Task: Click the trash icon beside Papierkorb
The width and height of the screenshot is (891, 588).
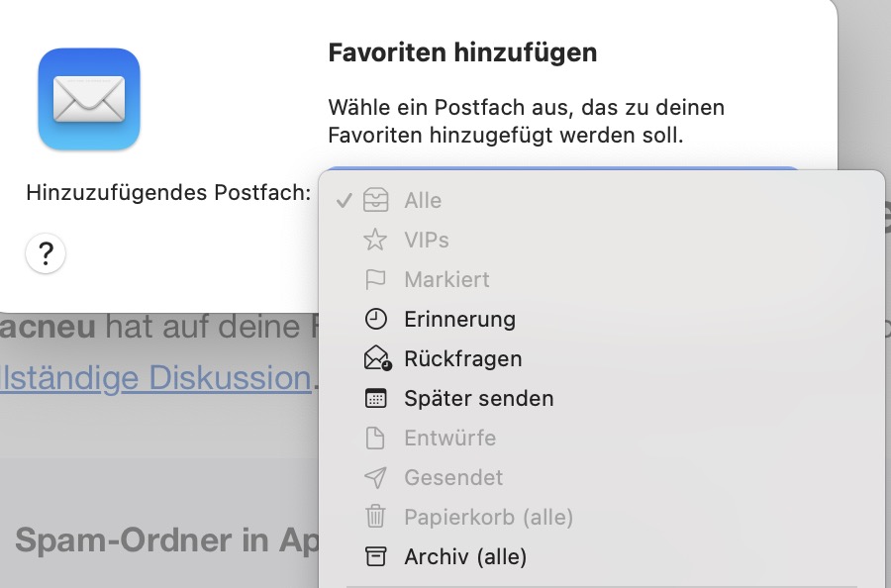Action: pos(375,517)
